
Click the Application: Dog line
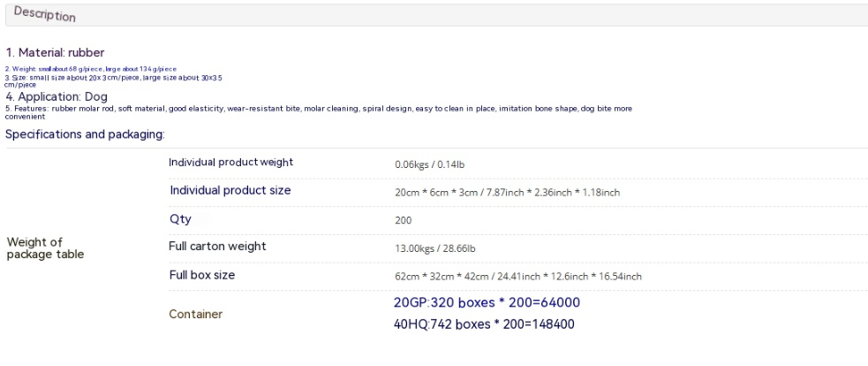(x=55, y=96)
